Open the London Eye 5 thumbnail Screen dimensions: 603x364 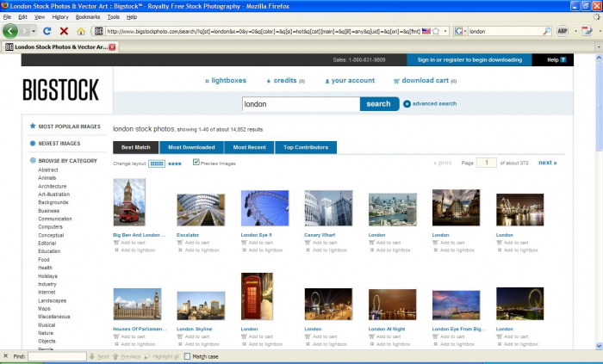(265, 208)
